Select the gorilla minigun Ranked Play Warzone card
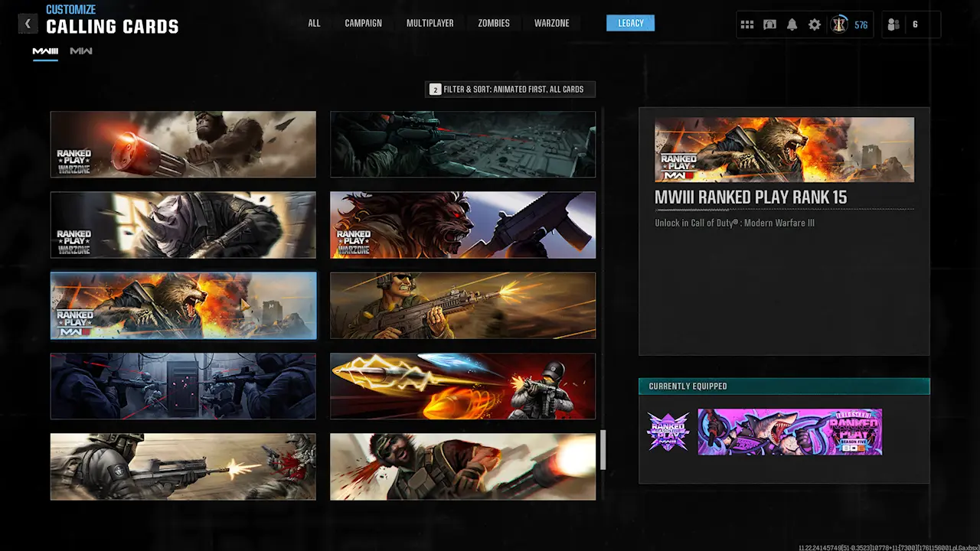Image resolution: width=980 pixels, height=551 pixels. tap(183, 145)
